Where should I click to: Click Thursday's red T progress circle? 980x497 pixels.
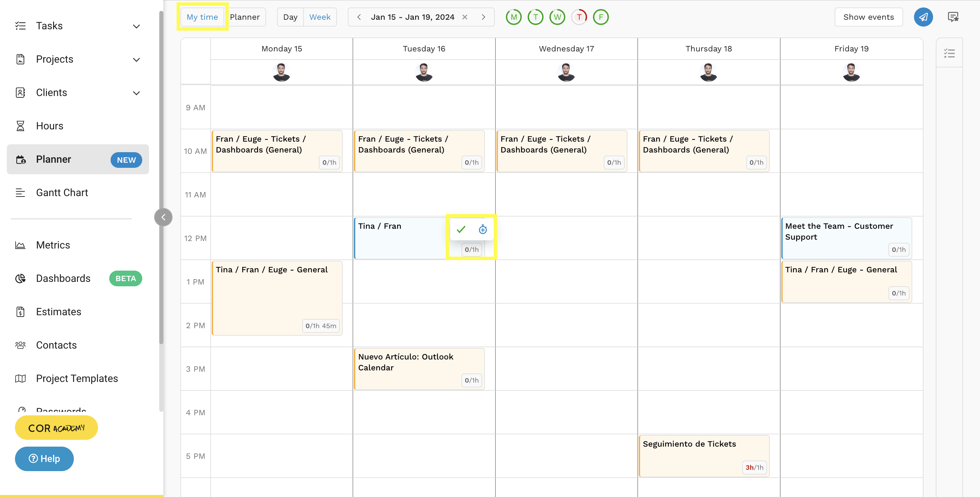click(x=579, y=17)
